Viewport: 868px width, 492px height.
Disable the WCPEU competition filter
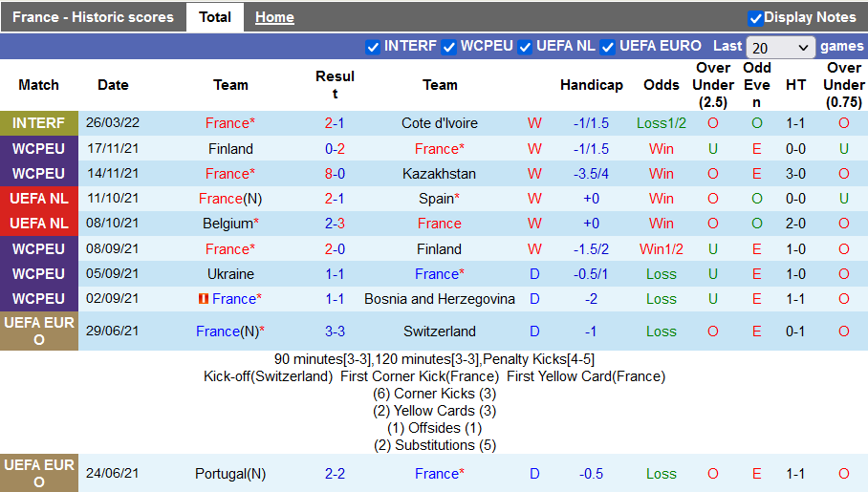tap(449, 47)
